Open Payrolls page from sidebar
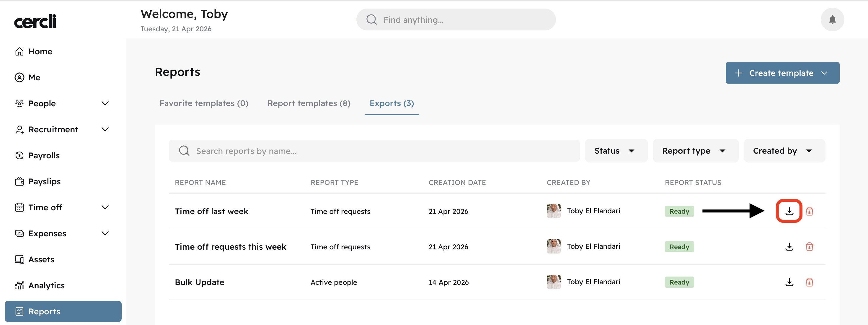 (x=44, y=155)
